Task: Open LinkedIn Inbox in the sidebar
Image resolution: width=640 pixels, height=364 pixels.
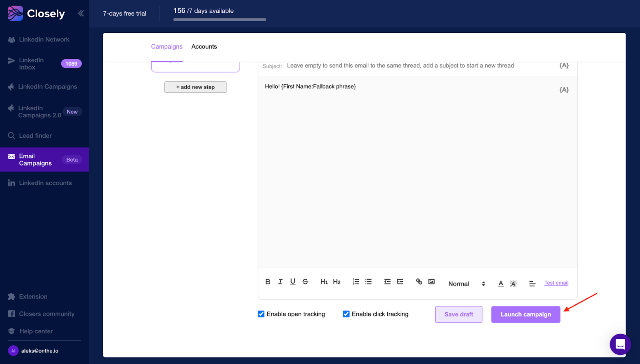Action: click(44, 64)
